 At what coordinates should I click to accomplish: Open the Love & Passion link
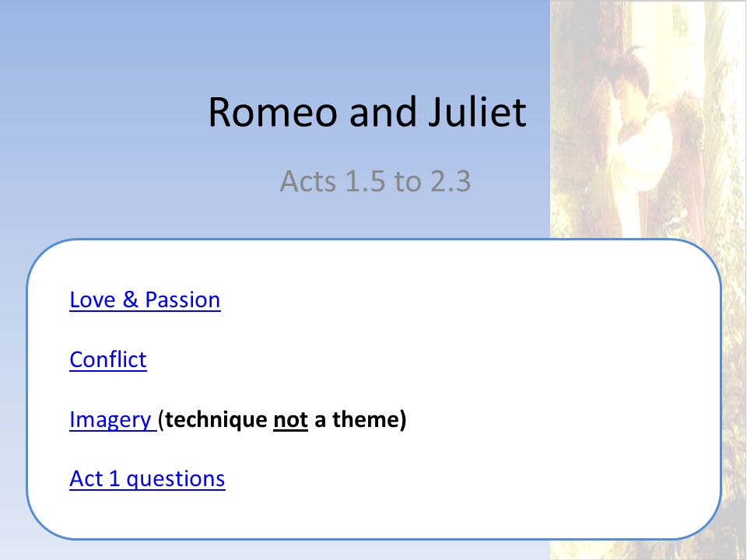145,300
